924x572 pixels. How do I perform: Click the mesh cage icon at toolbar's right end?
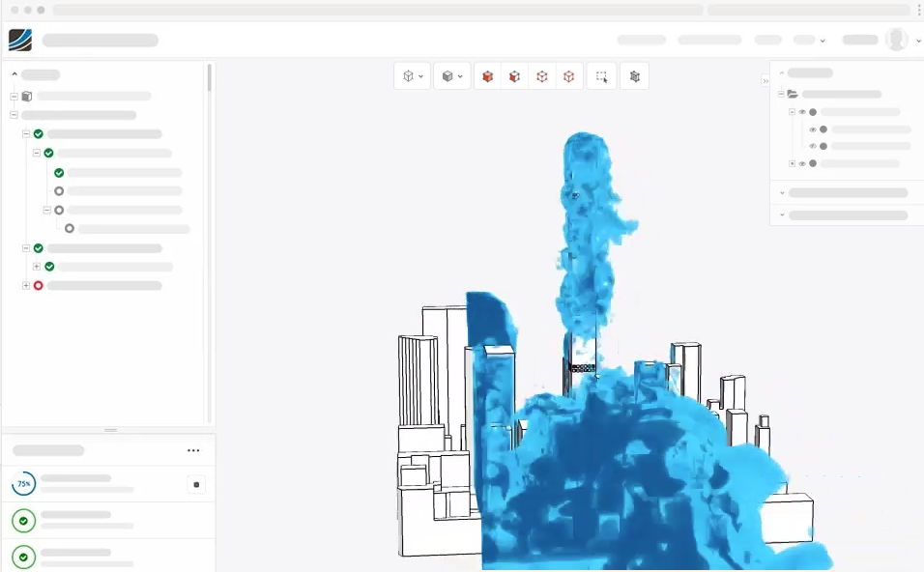634,76
